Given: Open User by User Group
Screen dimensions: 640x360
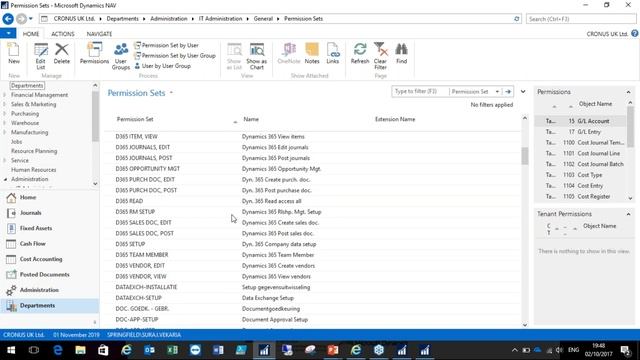Looking at the screenshot, I should [x=162, y=66].
